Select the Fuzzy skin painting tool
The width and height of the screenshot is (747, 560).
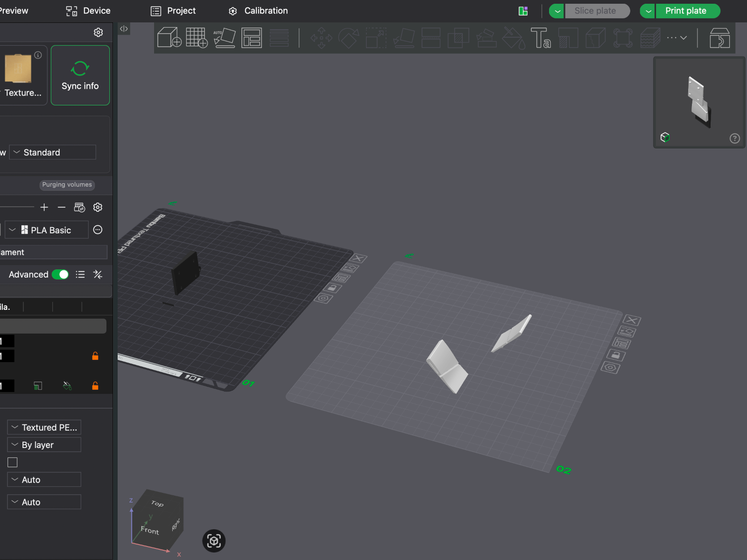coord(650,38)
